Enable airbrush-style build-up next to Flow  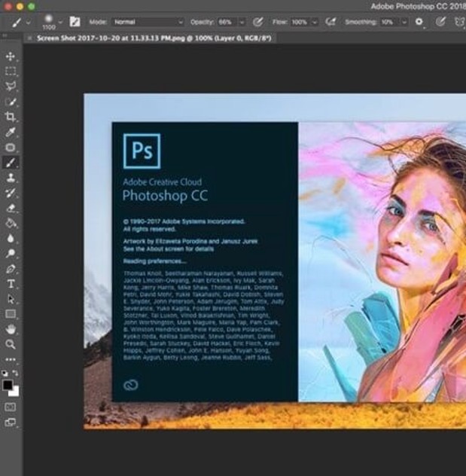point(329,22)
